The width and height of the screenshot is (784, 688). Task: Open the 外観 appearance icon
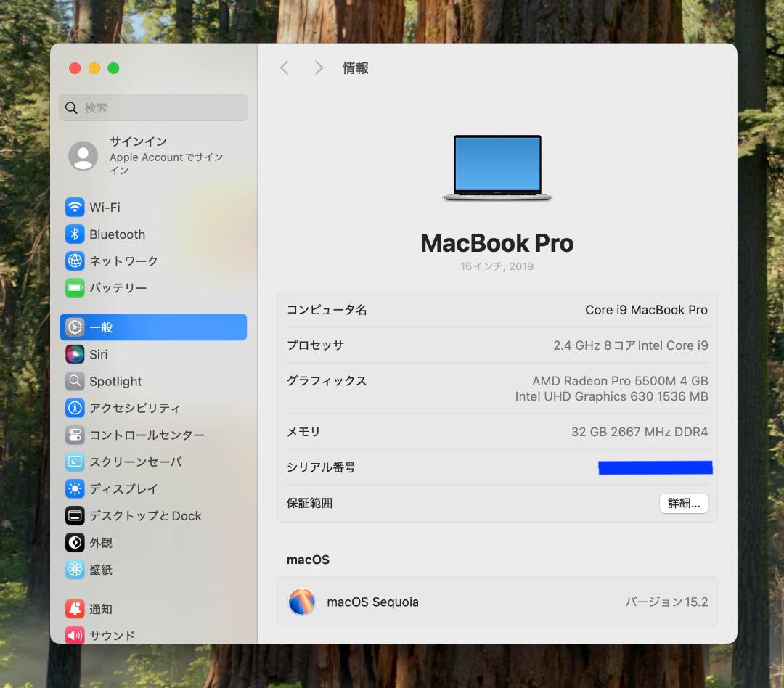click(75, 543)
